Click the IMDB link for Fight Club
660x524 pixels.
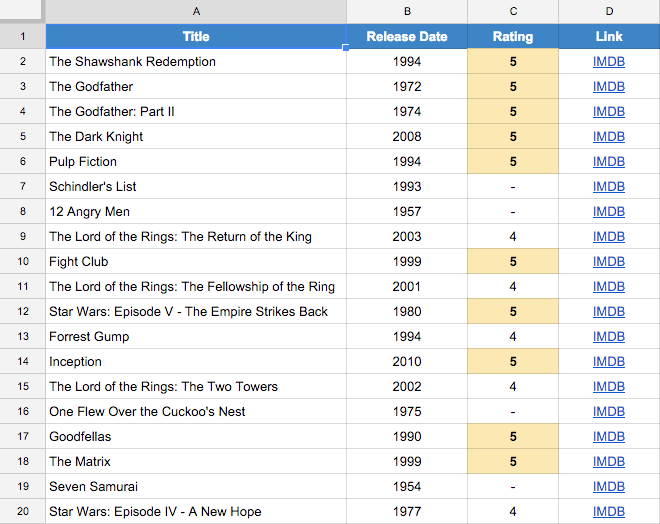tap(608, 262)
